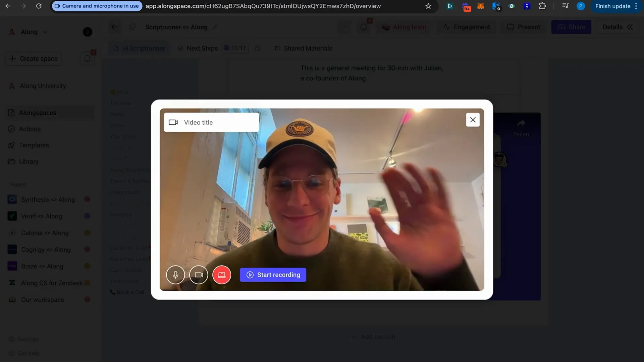Click the Synthesia <> Along space

tap(48, 200)
